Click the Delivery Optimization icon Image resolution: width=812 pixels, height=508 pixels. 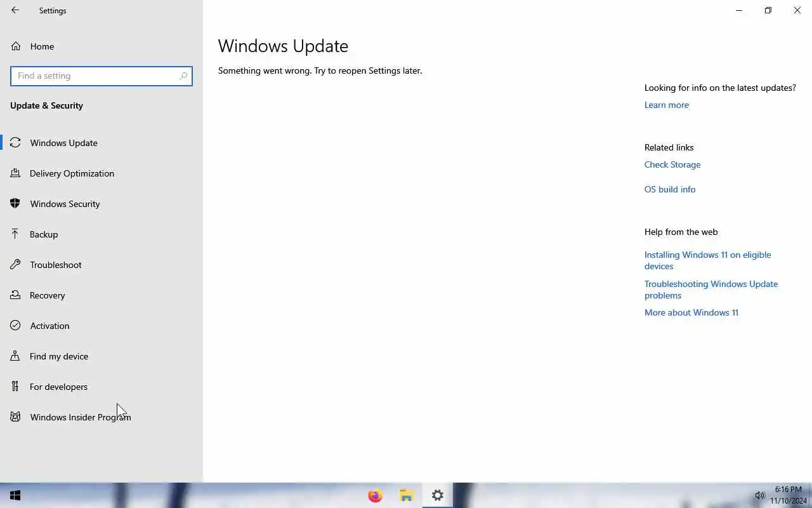pos(16,173)
